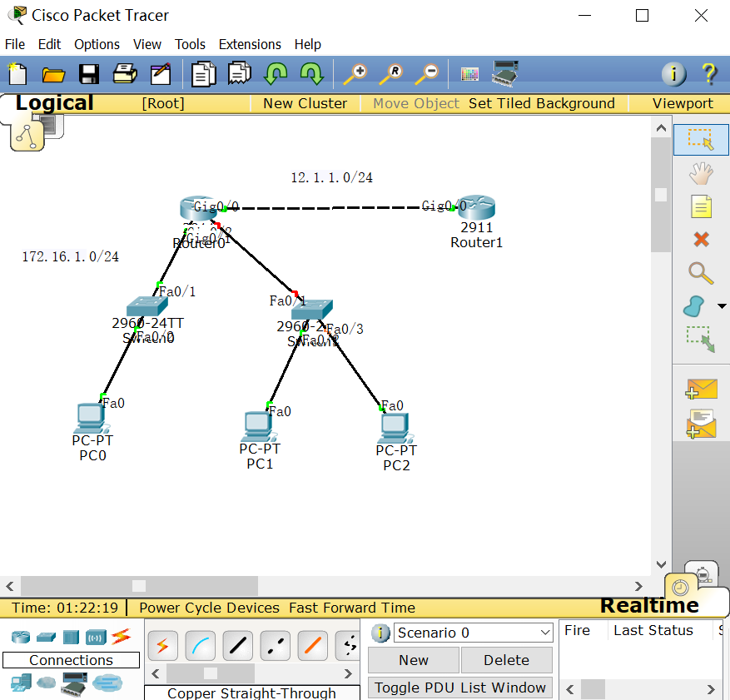Open the drawing palette icon
Viewport: 730px width, 700px height.
pyautogui.click(x=469, y=74)
